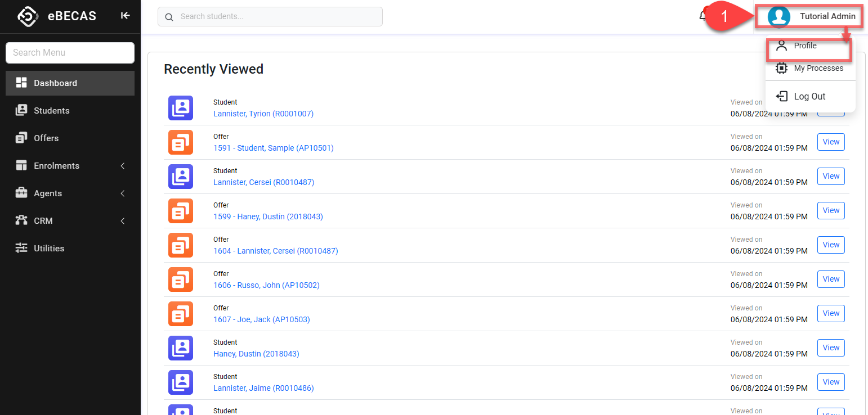Go to Offers in the sidebar

pos(46,138)
